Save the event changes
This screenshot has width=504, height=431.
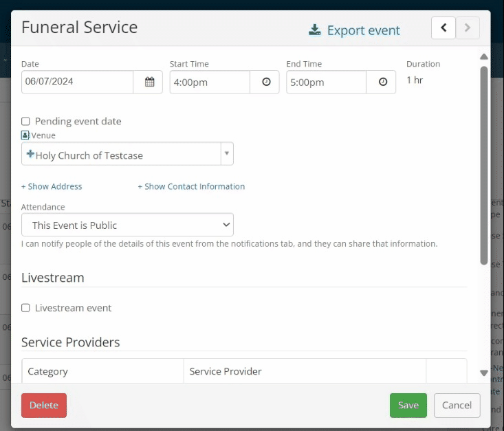coord(408,406)
